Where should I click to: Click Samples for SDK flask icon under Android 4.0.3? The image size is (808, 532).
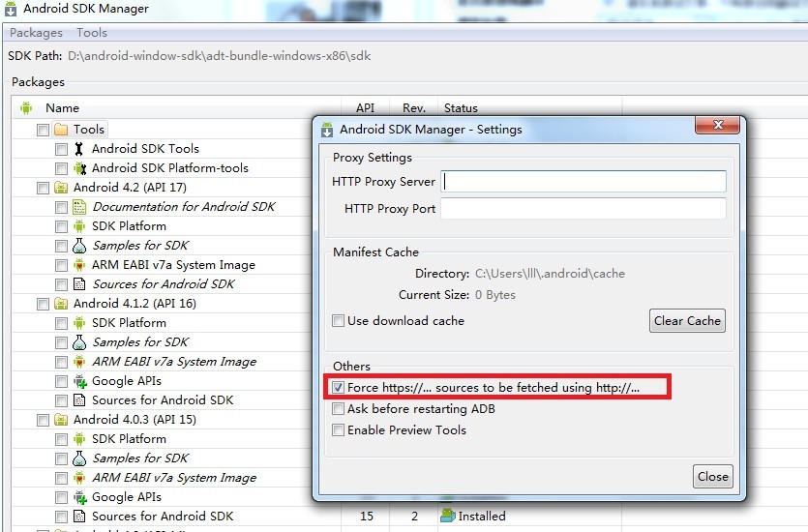[x=79, y=458]
